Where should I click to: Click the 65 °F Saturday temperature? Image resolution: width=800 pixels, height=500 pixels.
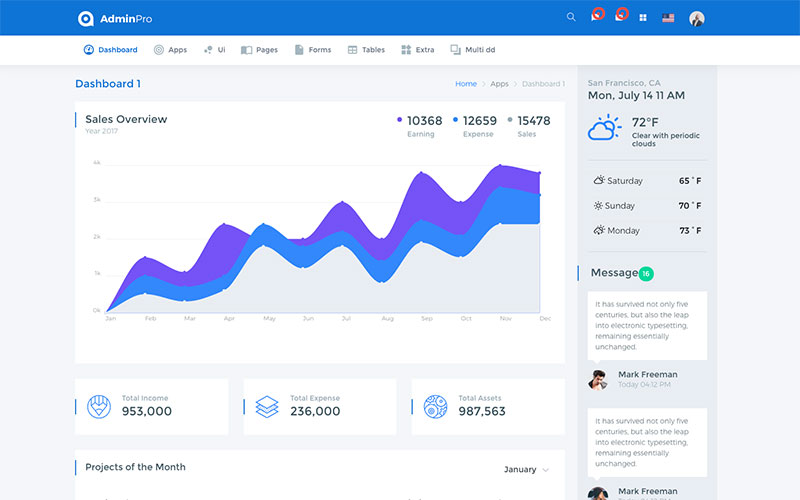[x=690, y=181]
